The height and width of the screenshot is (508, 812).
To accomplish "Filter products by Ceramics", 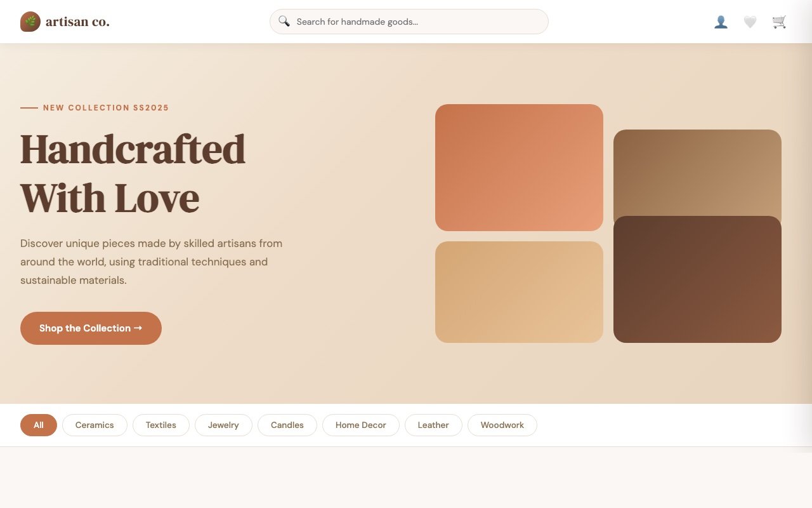I will pos(95,425).
